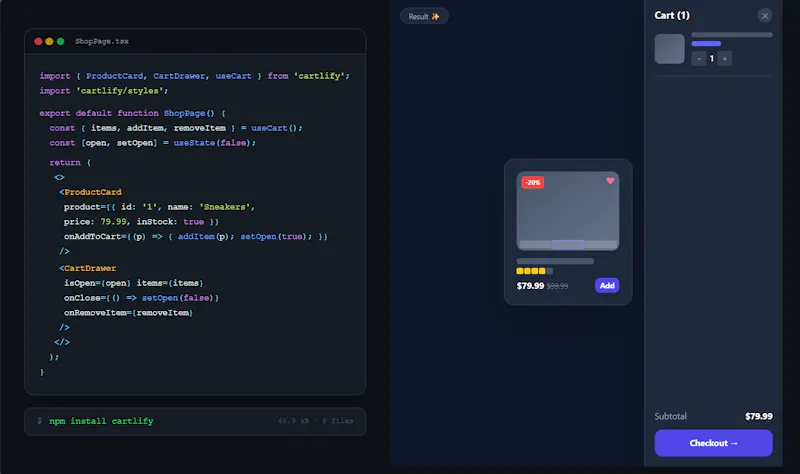800x474 pixels.
Task: Click the useState(false) call in the code
Action: click(x=214, y=143)
